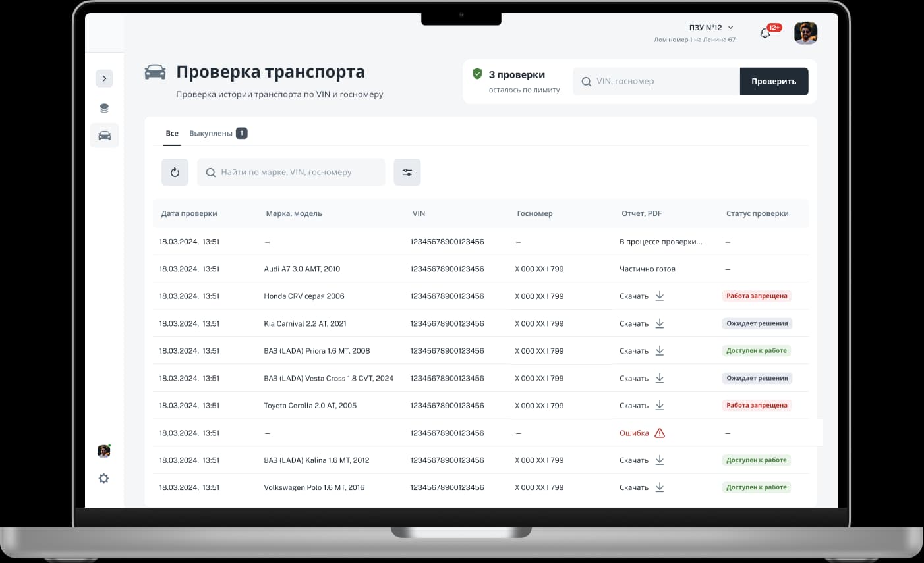This screenshot has width=924, height=563.
Task: Click the Марка, модель column header
Action: (294, 214)
